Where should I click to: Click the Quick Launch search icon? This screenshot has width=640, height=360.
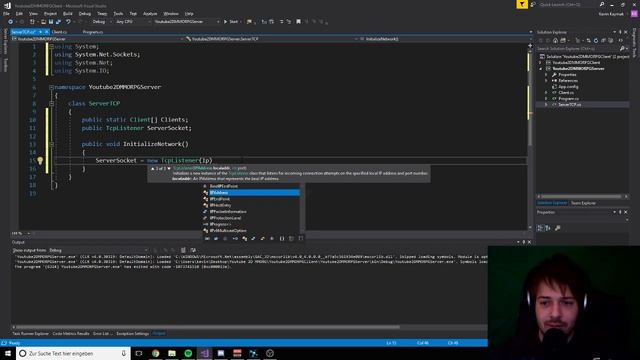(x=602, y=4)
